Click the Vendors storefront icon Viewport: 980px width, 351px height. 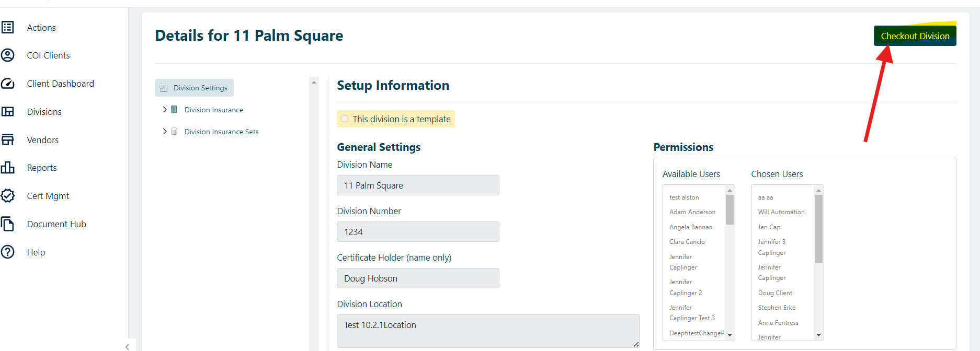click(x=8, y=139)
